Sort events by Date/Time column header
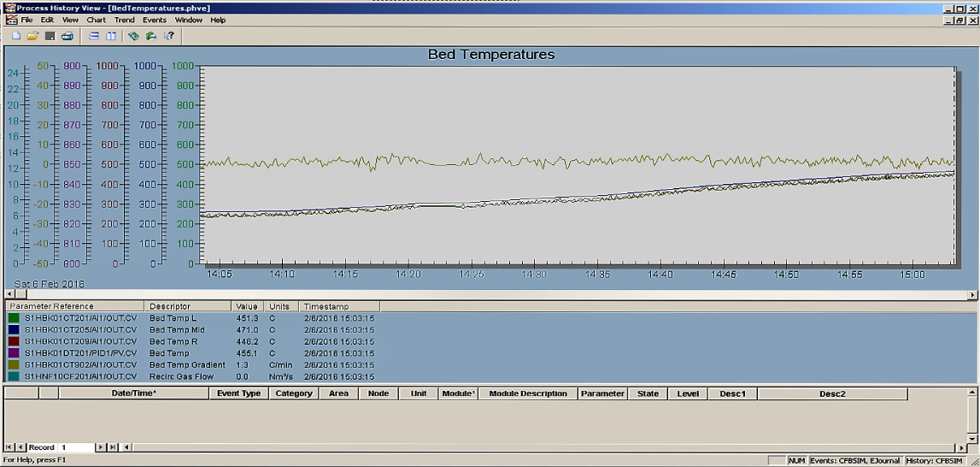The height and width of the screenshot is (467, 980). pyautogui.click(x=134, y=393)
